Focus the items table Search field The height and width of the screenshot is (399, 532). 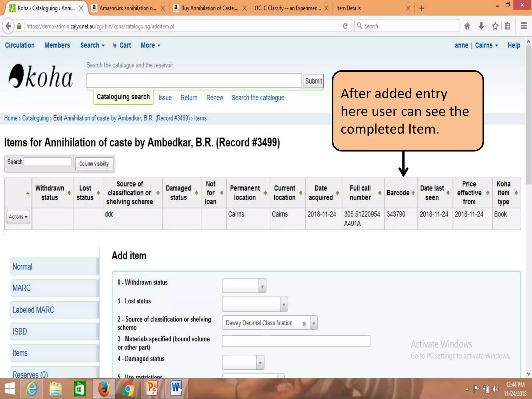(x=48, y=162)
